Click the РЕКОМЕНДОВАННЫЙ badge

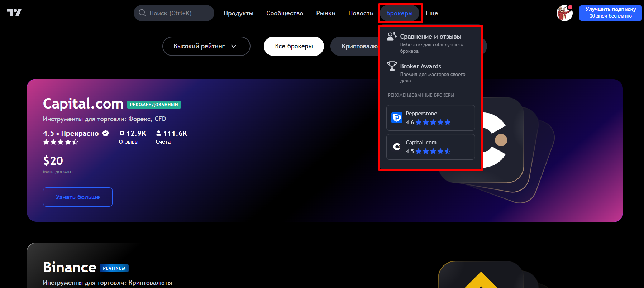154,105
